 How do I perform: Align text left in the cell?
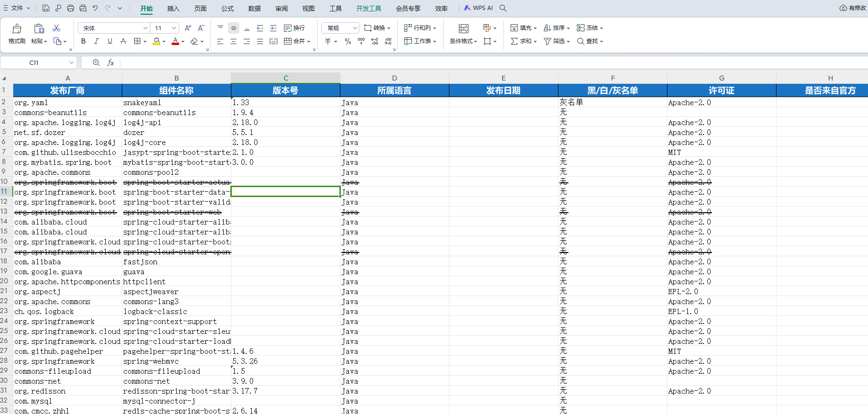pyautogui.click(x=220, y=41)
